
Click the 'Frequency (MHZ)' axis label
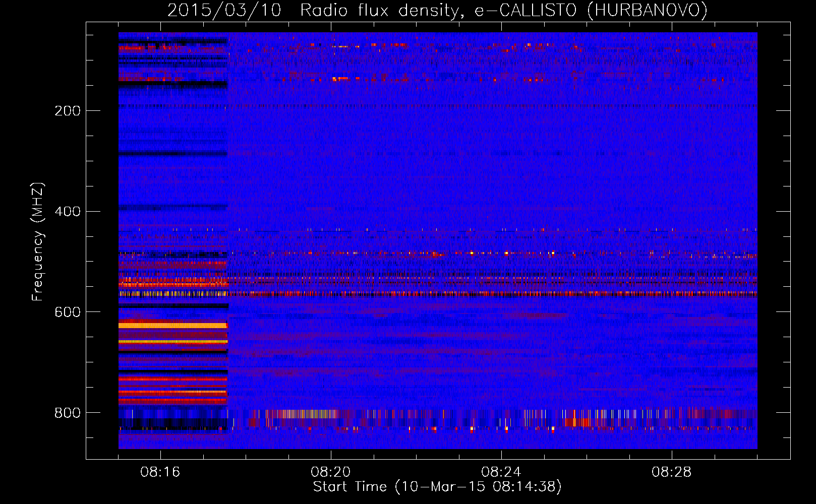click(38, 242)
